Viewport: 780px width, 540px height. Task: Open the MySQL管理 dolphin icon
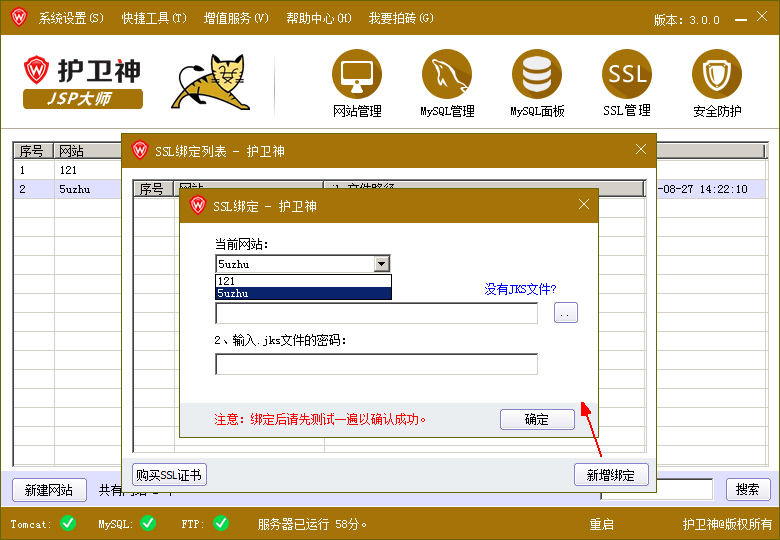447,75
